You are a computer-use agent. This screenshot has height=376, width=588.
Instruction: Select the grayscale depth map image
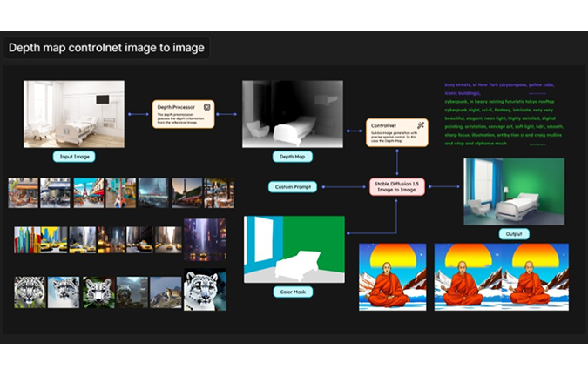click(293, 114)
